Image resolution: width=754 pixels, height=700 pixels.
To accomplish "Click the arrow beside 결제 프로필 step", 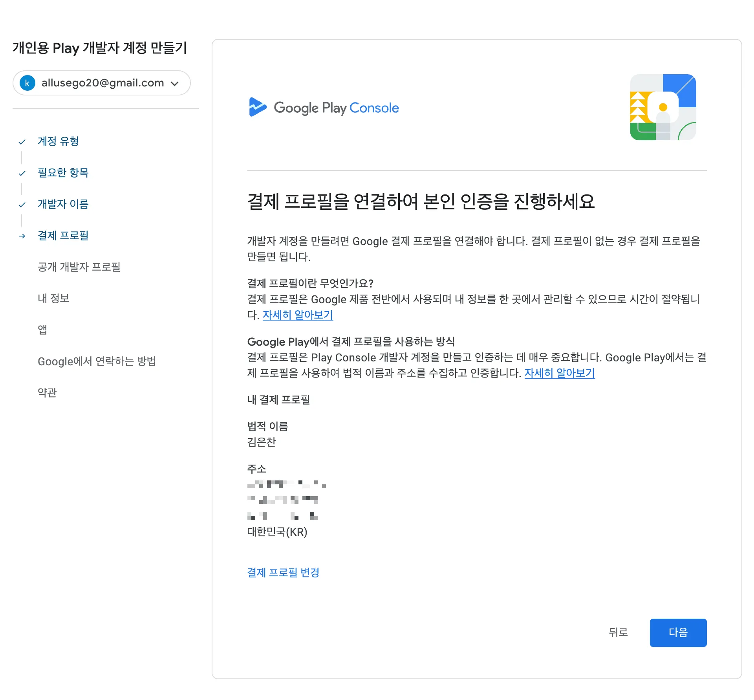I will point(22,236).
